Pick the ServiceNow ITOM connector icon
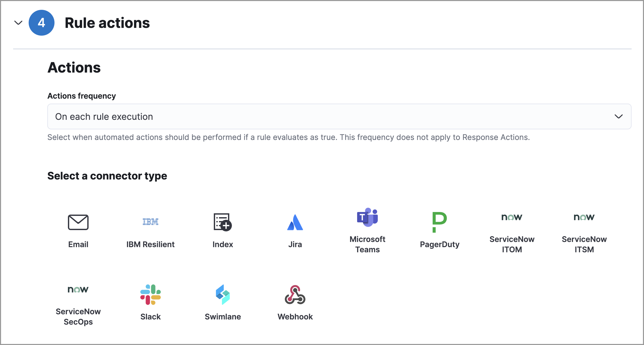The width and height of the screenshot is (644, 345). [x=512, y=217]
